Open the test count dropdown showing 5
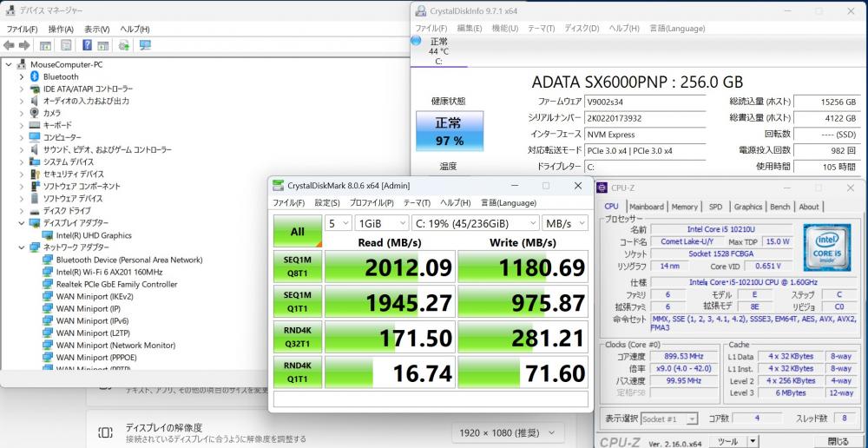Screen dimensions: 868x448 pos(338,223)
